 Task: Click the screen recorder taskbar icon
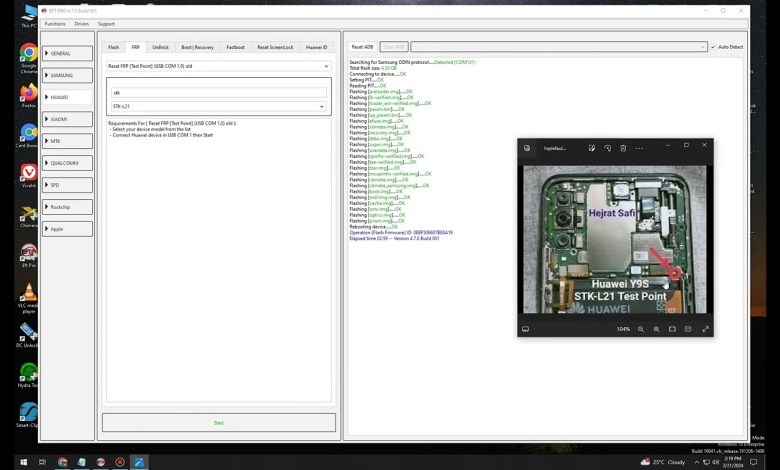[x=120, y=462]
